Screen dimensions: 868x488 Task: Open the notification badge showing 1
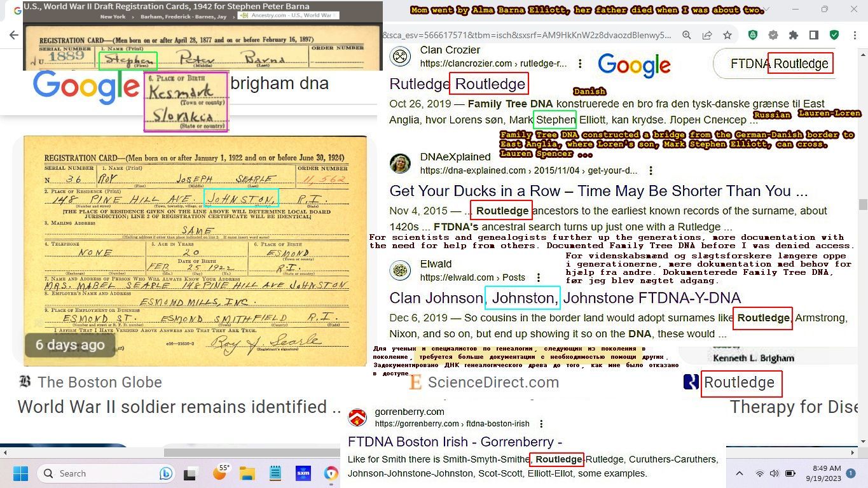point(851,473)
